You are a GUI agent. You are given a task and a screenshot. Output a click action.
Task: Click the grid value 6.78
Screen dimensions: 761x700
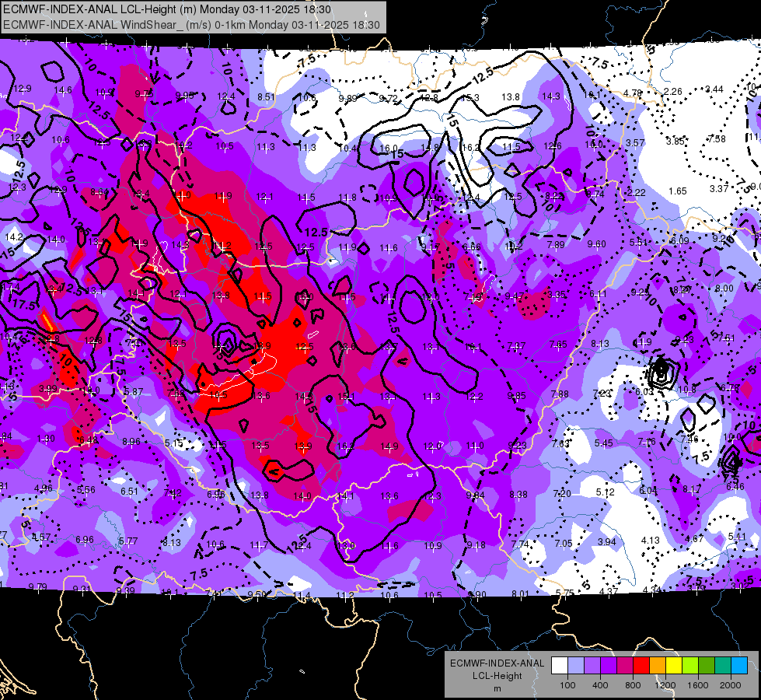[729, 387]
